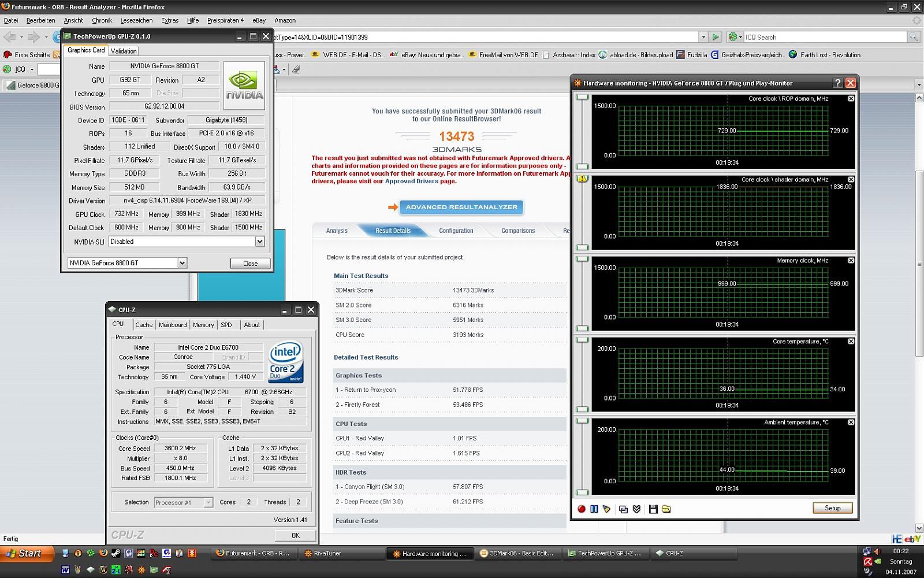
Task: Click the Close button in GPU-Z
Action: click(x=250, y=263)
